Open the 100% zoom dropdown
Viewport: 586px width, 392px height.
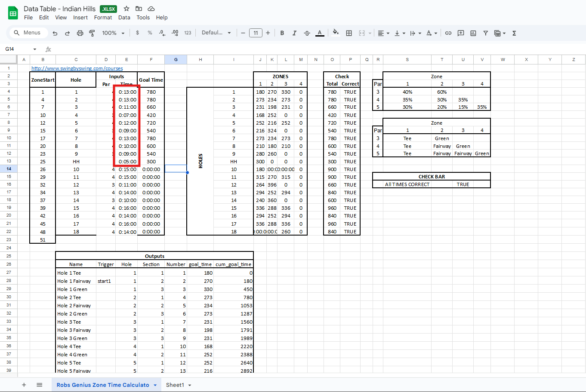[113, 33]
